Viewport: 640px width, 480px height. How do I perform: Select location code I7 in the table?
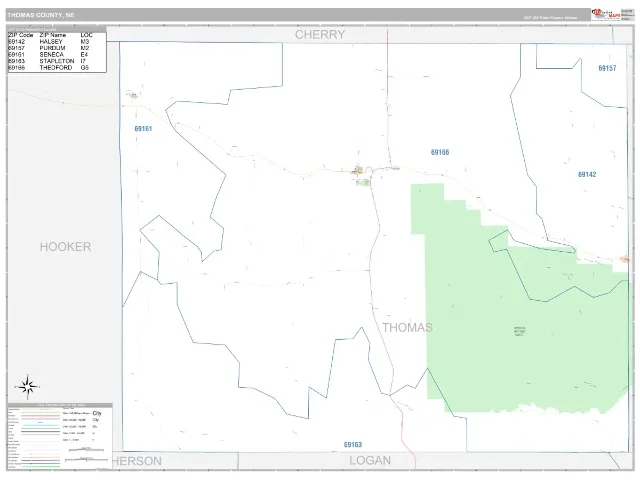(83, 61)
